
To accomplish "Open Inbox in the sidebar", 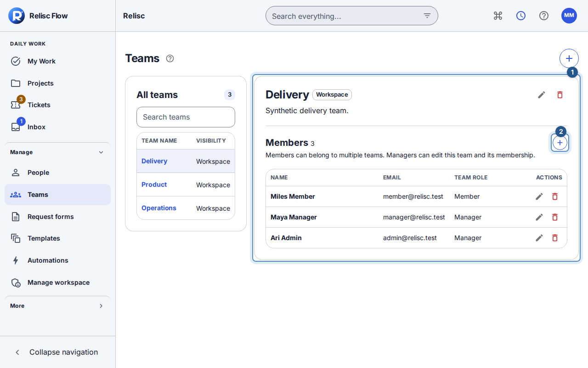I will 57,127.
